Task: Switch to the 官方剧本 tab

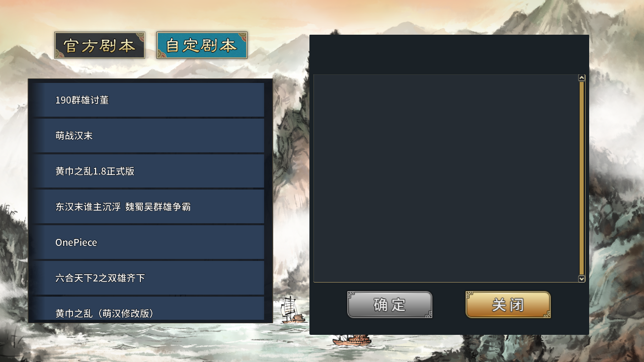Action: (x=100, y=45)
